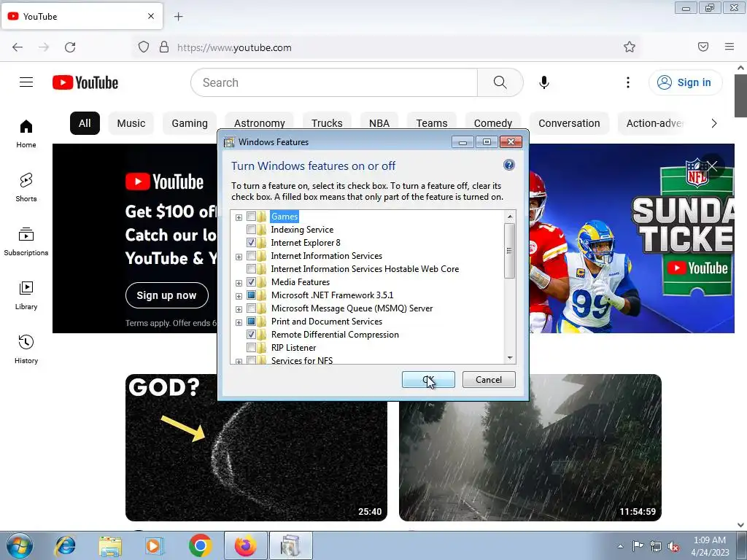Expand Microsoft Message Queue Server node
The image size is (747, 560).
point(239,309)
